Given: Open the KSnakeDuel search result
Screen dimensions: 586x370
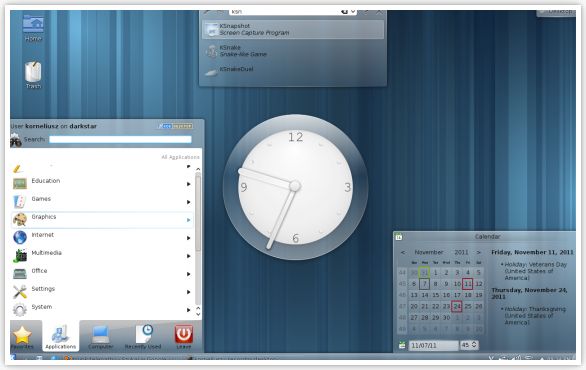Looking at the screenshot, I should 293,70.
